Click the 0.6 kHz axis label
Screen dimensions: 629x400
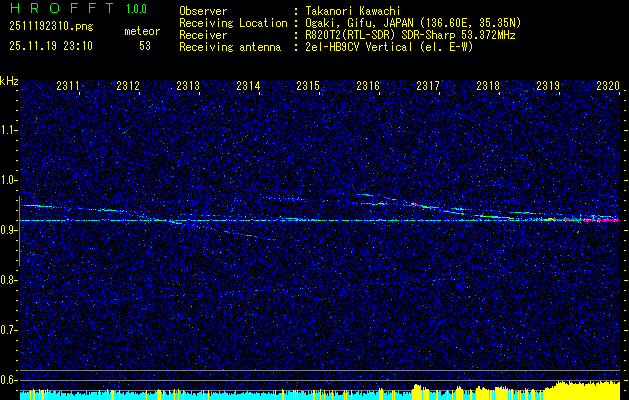click(x=8, y=380)
